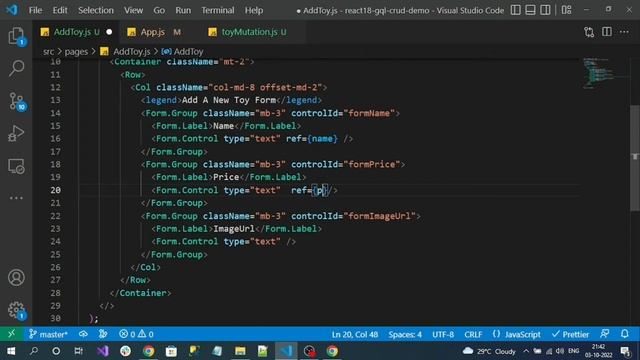Open the Selection menu
This screenshot has width=640, height=360.
96,10
